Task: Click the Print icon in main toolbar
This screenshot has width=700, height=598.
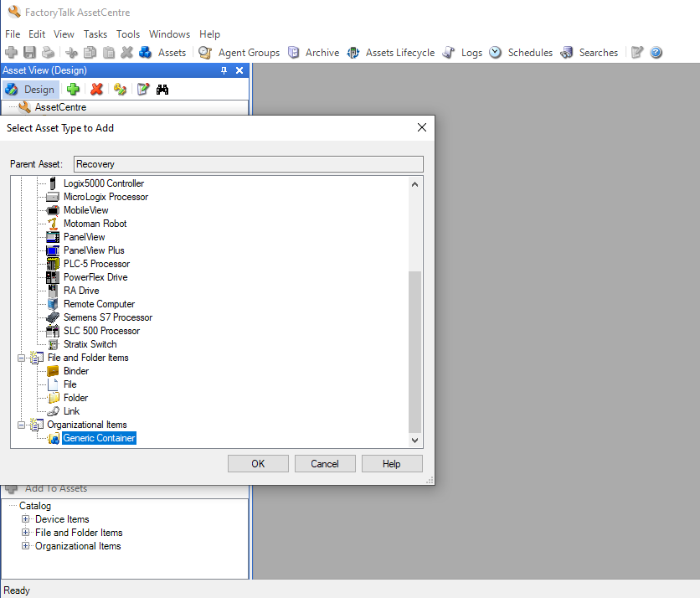Action: tap(48, 53)
